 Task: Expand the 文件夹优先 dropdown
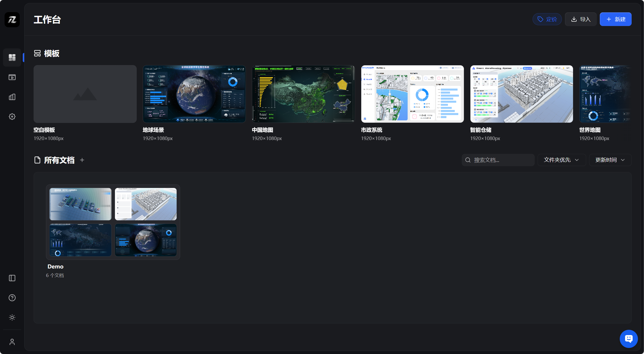[x=561, y=160]
